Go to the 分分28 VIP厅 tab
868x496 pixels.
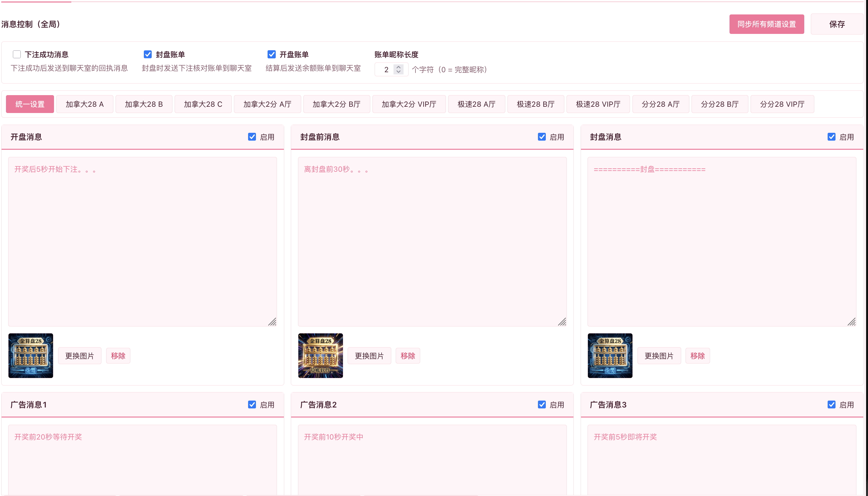(782, 104)
